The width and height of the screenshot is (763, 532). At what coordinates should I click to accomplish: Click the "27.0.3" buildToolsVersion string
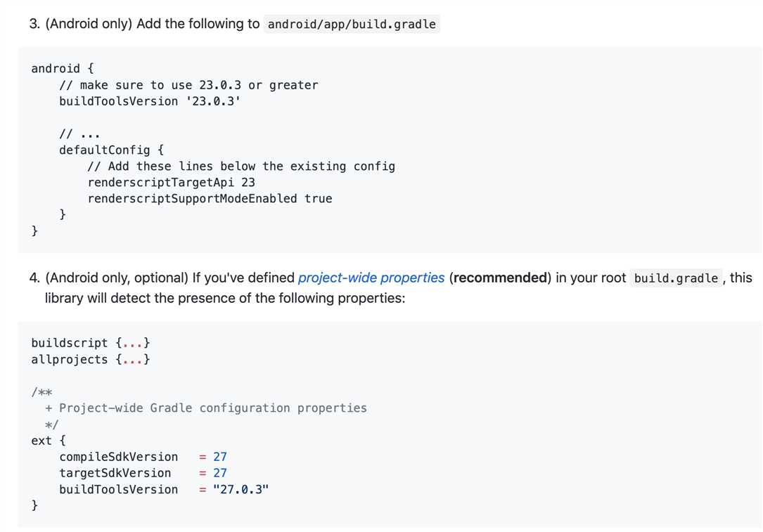coord(241,489)
